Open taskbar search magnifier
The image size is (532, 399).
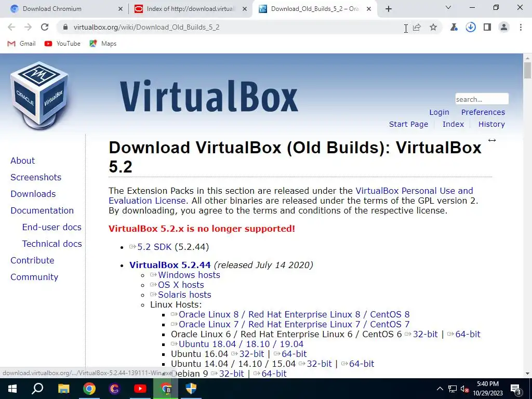point(37,389)
